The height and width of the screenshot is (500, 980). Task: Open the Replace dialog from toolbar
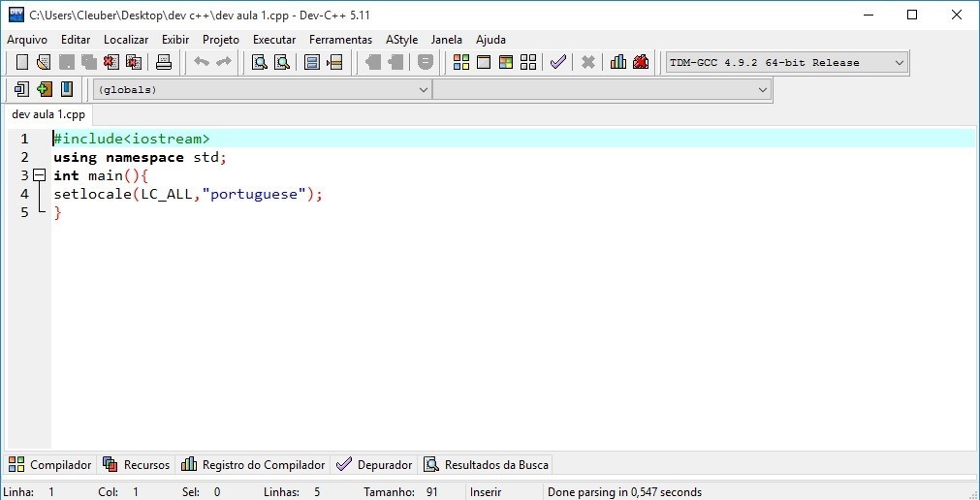(x=282, y=62)
